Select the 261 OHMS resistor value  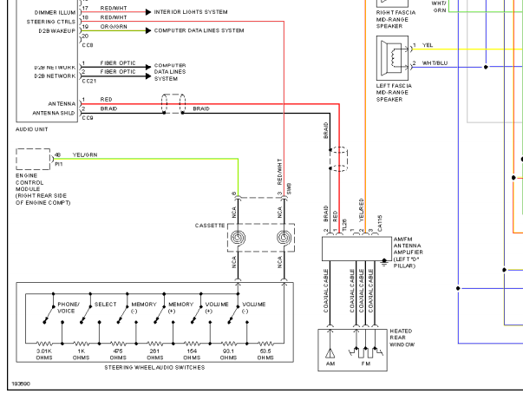tap(154, 354)
